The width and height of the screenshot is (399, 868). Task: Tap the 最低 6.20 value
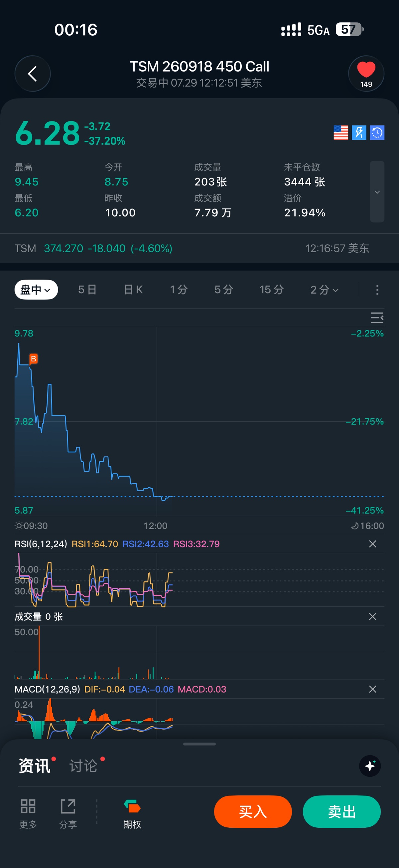(27, 213)
